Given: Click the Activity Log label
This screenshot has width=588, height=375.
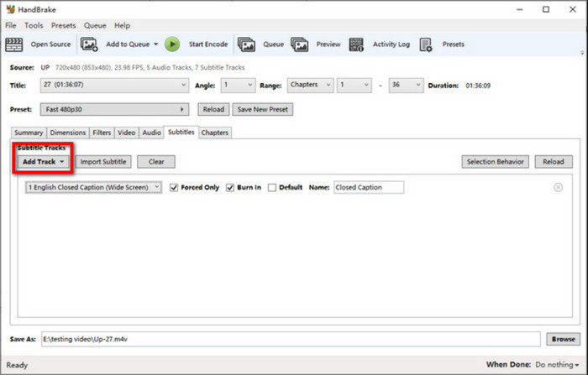Looking at the screenshot, I should pos(391,44).
